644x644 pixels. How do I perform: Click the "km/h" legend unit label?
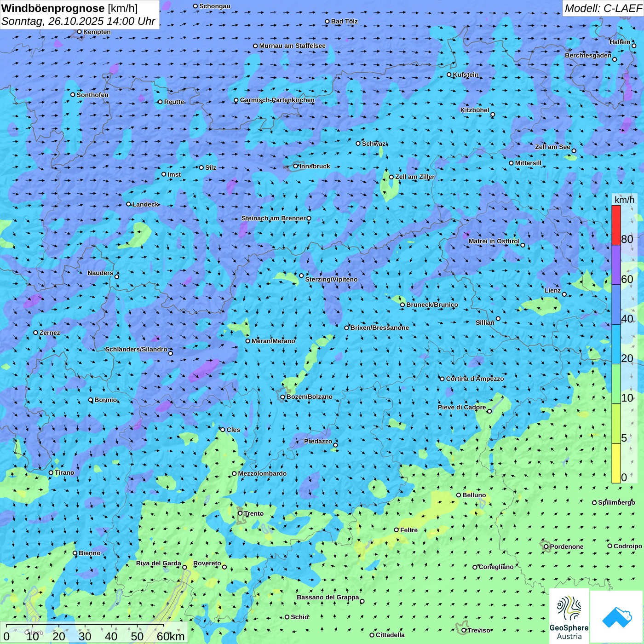[x=624, y=200]
